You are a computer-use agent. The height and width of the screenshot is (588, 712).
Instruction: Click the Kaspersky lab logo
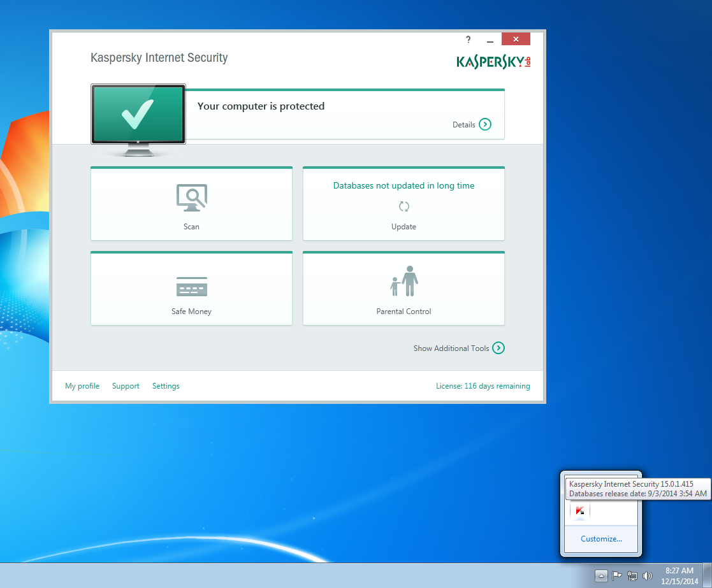(x=493, y=62)
